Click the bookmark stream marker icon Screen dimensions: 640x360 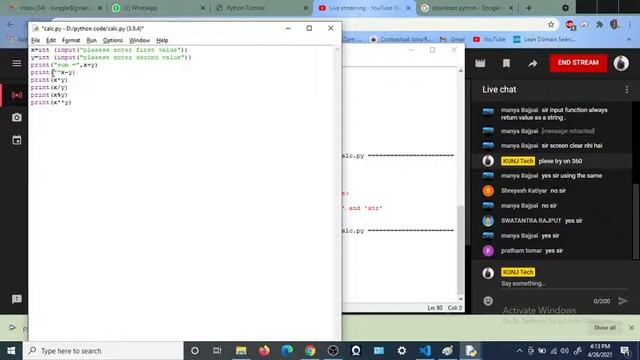point(506,63)
